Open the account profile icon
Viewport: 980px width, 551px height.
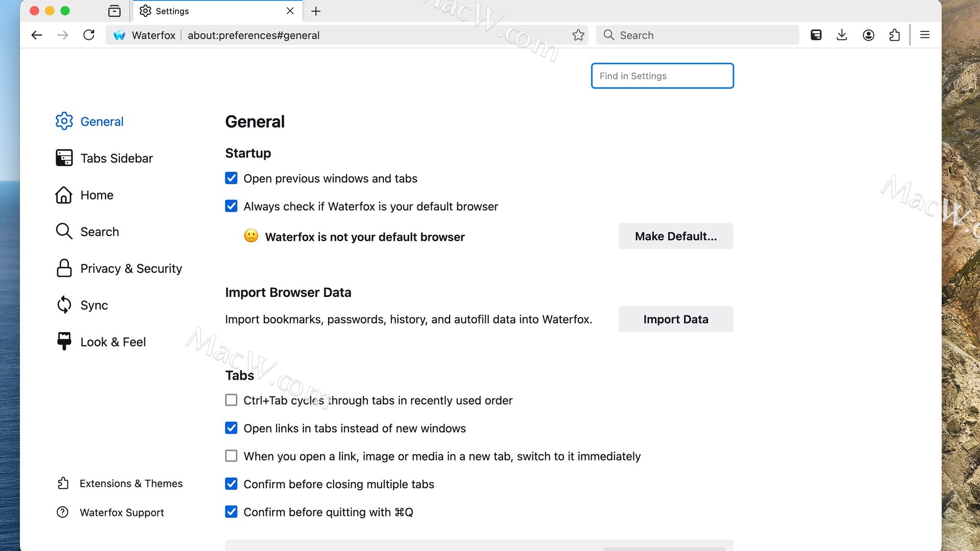click(868, 35)
